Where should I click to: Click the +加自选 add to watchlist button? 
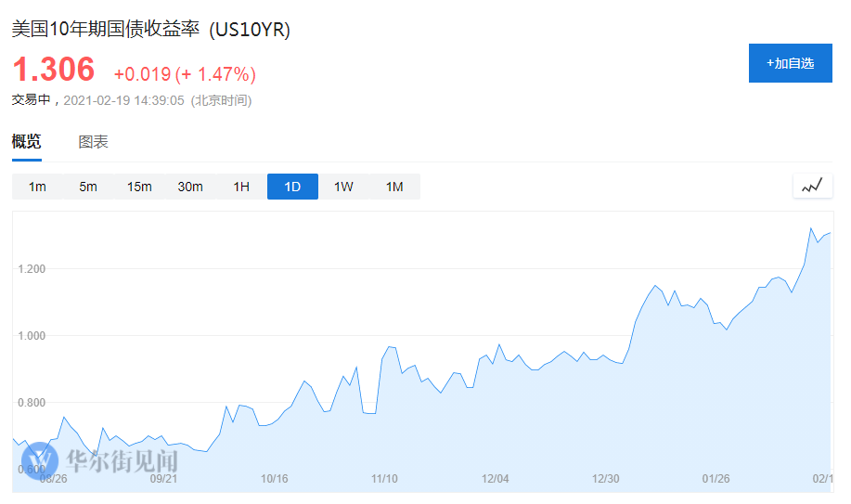tap(790, 63)
